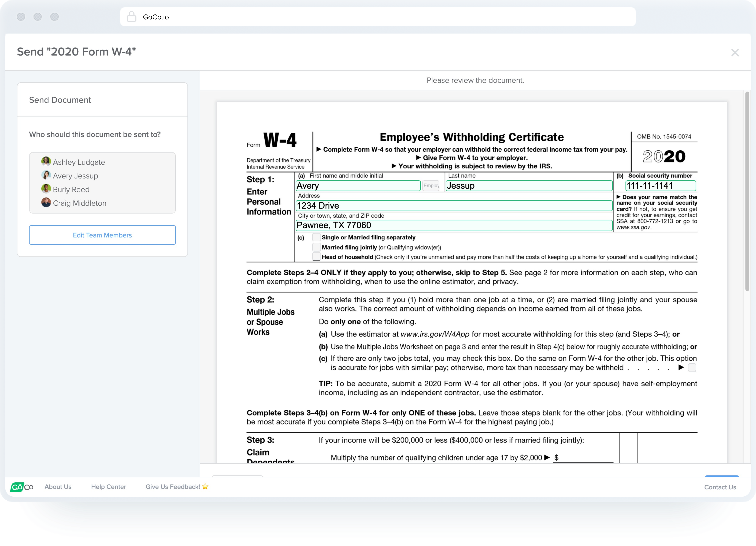Click the document preview vertical scrollbar

pyautogui.click(x=747, y=192)
